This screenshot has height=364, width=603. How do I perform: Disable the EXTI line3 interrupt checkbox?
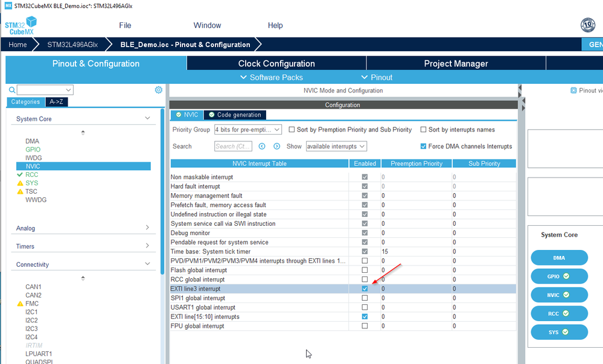coord(365,289)
